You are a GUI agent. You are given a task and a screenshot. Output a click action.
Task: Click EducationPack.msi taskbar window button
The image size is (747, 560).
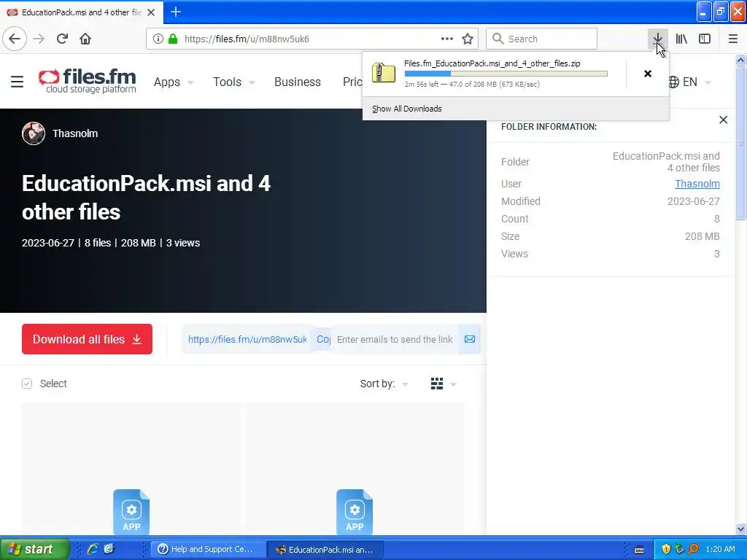point(325,549)
